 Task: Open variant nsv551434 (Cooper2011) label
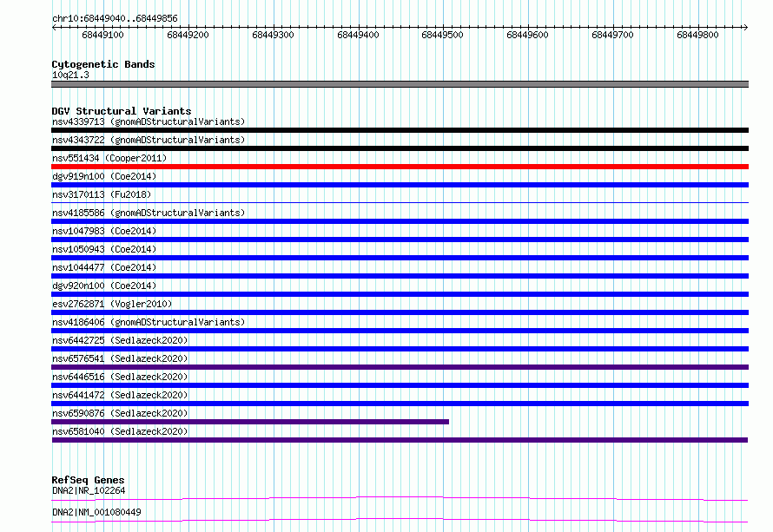pos(109,158)
